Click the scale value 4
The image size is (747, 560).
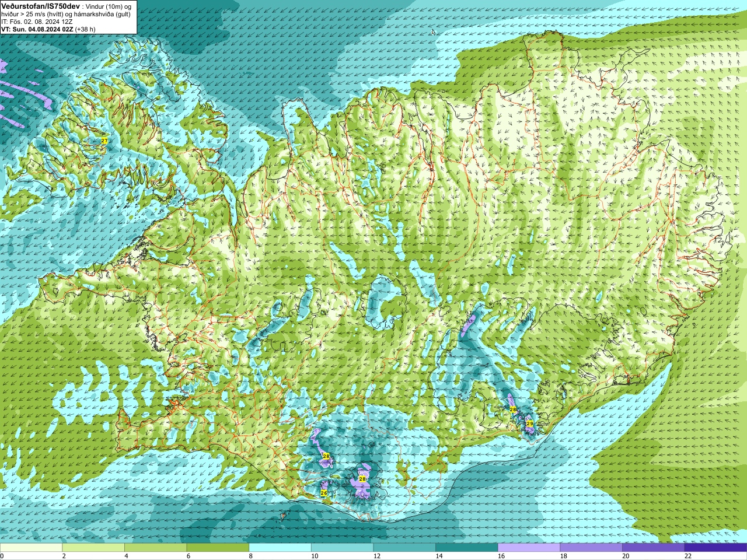click(127, 556)
